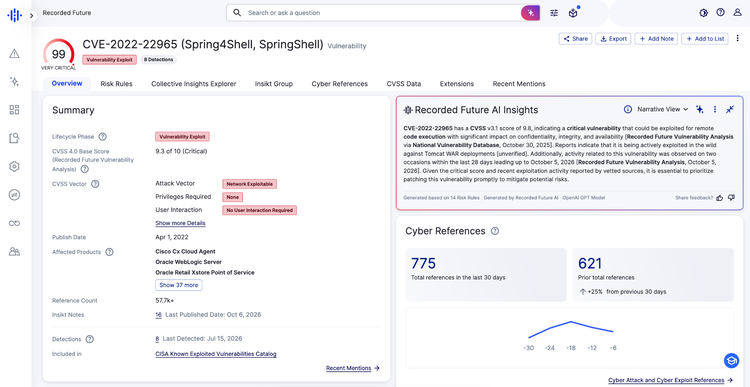Open the Recent Mentions tab
The width and height of the screenshot is (750, 387).
(x=519, y=84)
